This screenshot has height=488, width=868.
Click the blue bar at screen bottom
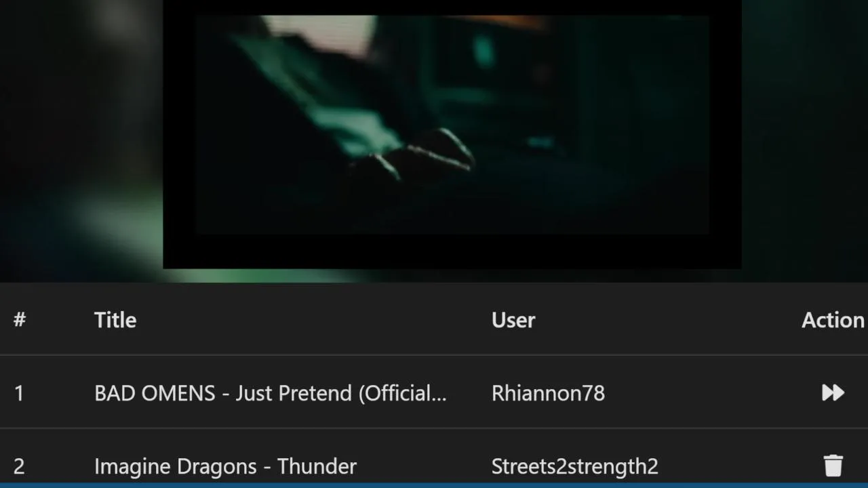tap(434, 485)
